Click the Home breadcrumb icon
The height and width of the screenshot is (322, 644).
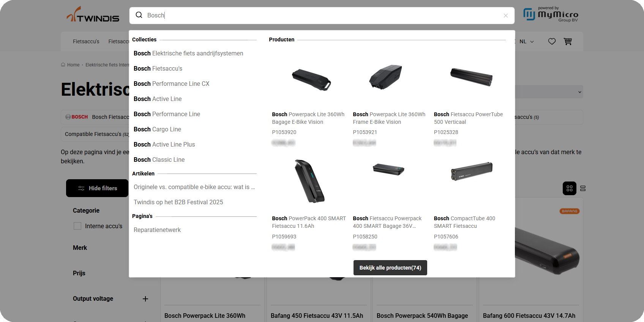pyautogui.click(x=63, y=65)
